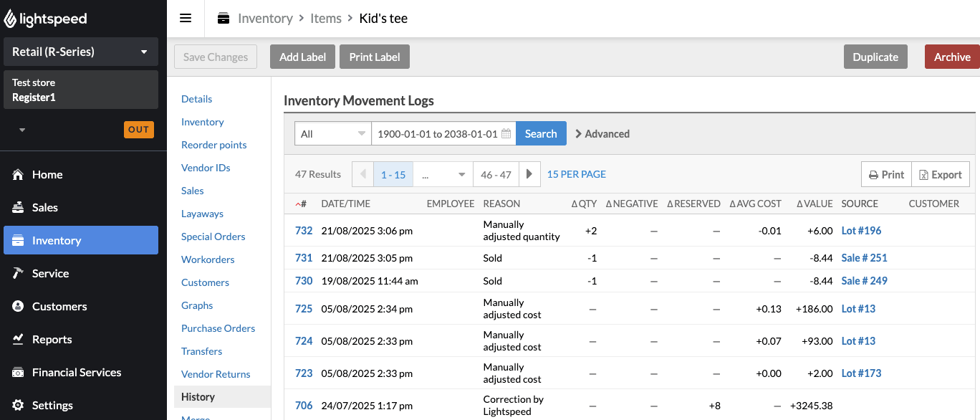Open the Sale # 251 link
Screen dimensions: 980x420
[x=864, y=258]
